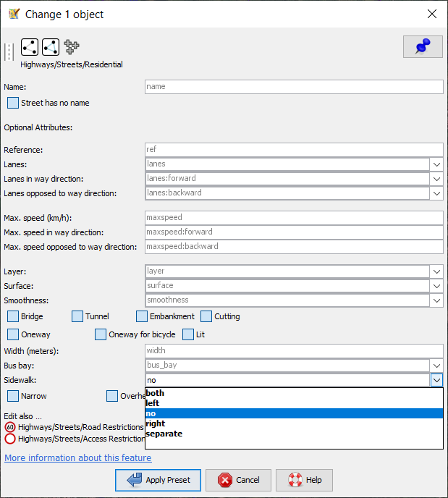Open Highways/Streets/Access Restrictions preset link

[81, 439]
